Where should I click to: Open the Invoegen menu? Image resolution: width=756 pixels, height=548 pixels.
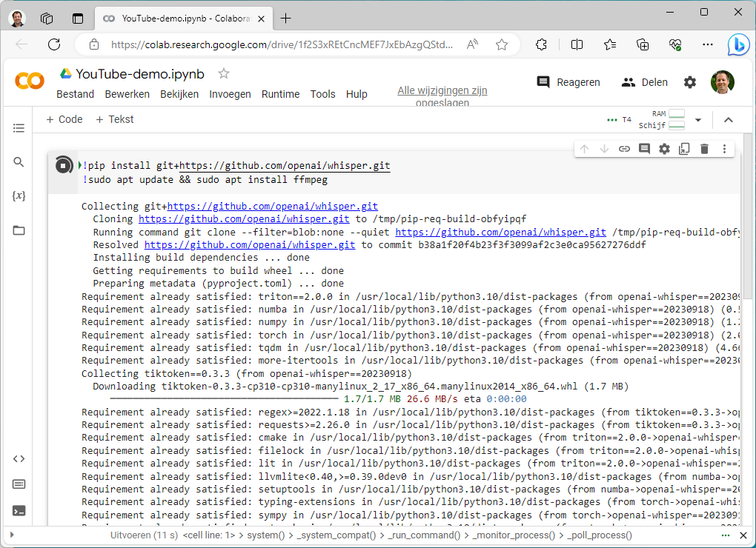point(230,94)
